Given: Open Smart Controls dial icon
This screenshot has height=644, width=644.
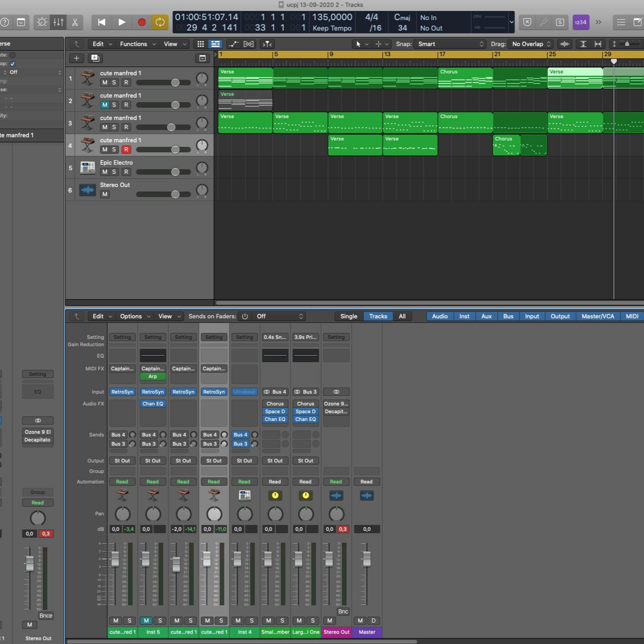Looking at the screenshot, I should (x=42, y=22).
